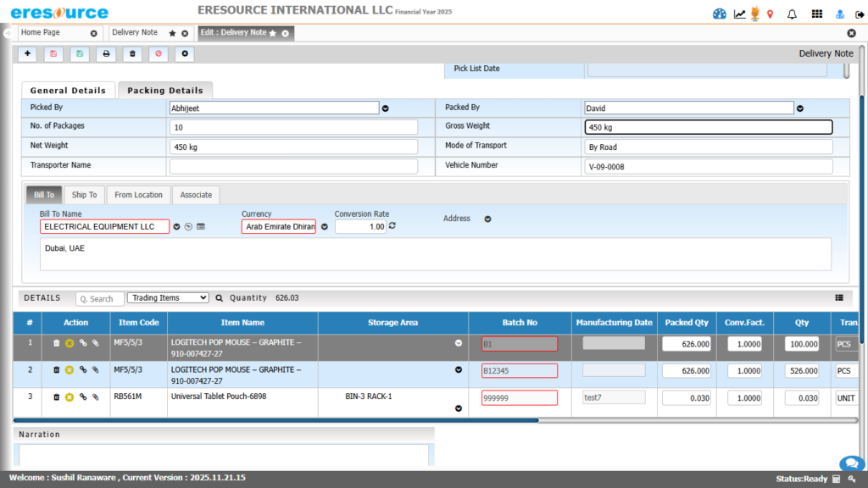Select the From Location button

138,194
